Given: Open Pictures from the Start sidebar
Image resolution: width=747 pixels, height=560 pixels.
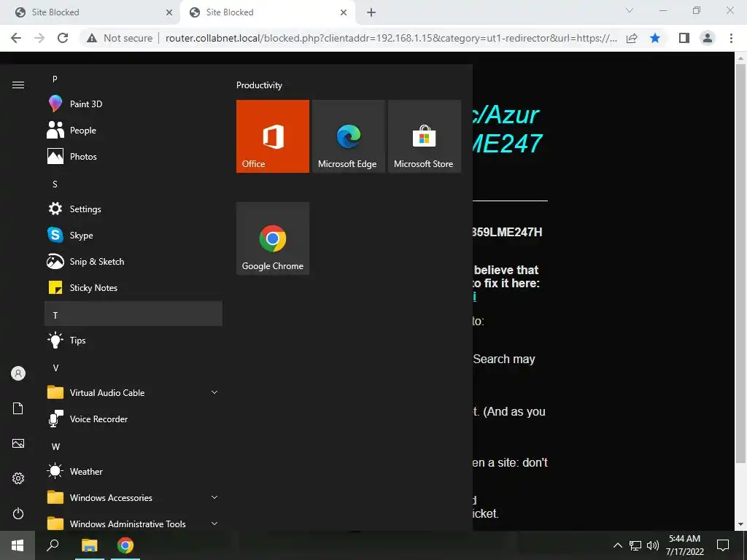Looking at the screenshot, I should click(18, 443).
